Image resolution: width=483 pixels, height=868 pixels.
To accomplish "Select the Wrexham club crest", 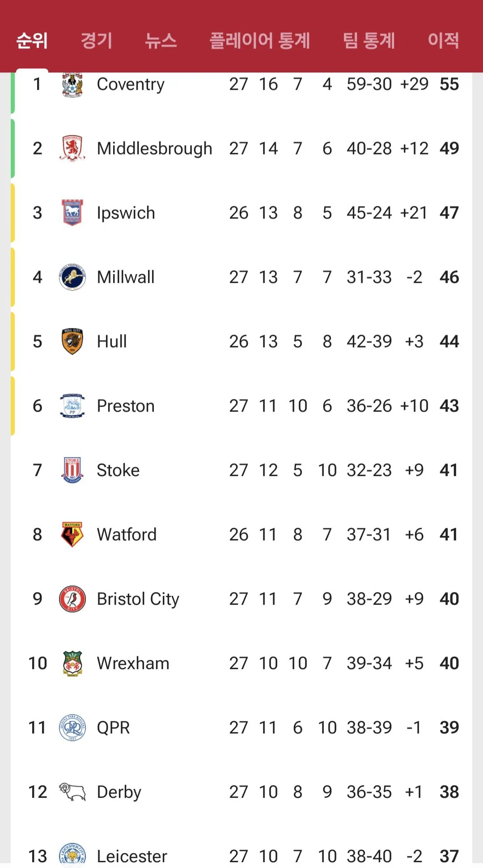I will pyautogui.click(x=72, y=663).
